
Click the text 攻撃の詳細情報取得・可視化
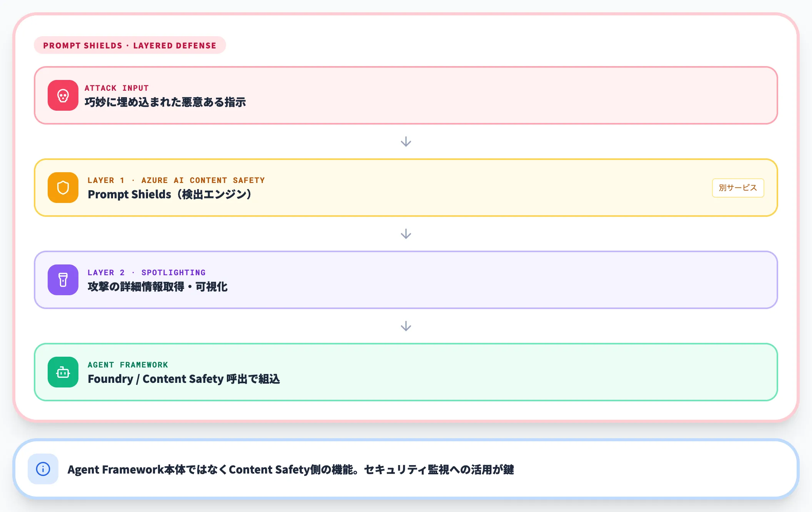(158, 287)
